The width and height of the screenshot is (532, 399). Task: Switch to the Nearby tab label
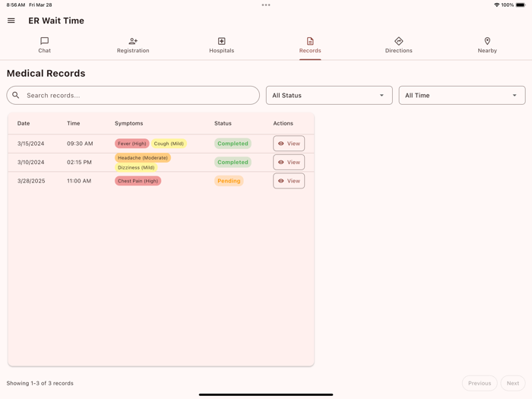pyautogui.click(x=487, y=51)
